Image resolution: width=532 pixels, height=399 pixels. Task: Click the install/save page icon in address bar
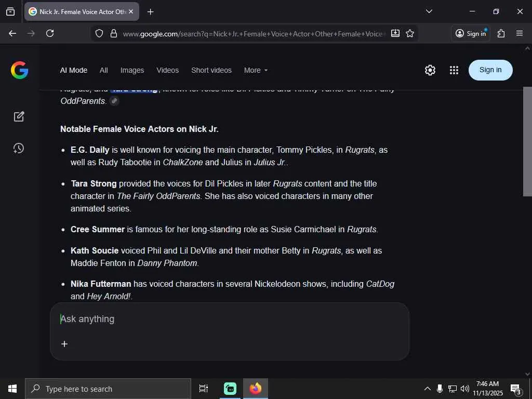click(395, 33)
